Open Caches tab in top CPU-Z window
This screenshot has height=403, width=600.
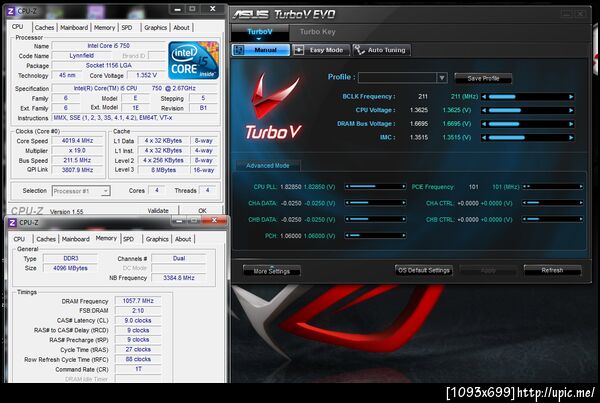pyautogui.click(x=44, y=28)
